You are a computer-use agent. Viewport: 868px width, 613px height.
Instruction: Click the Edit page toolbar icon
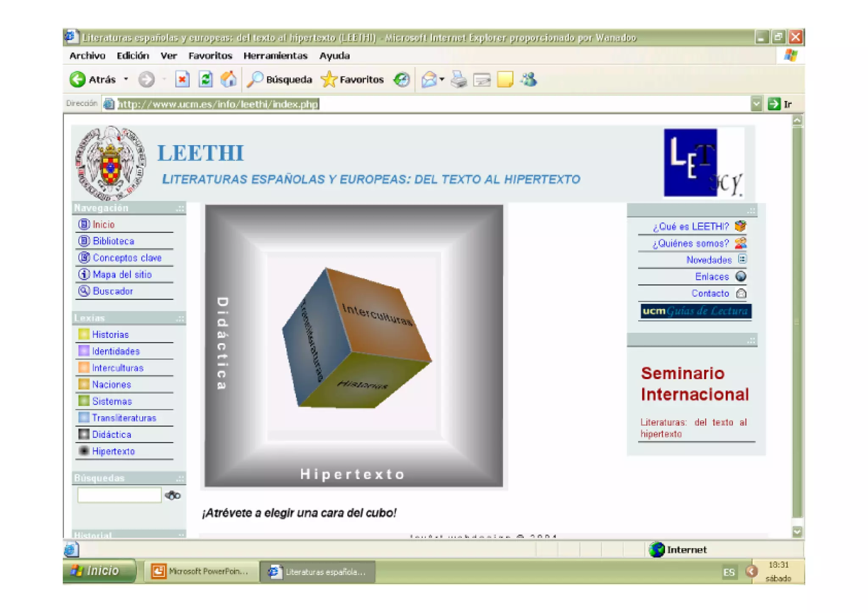[x=482, y=79]
